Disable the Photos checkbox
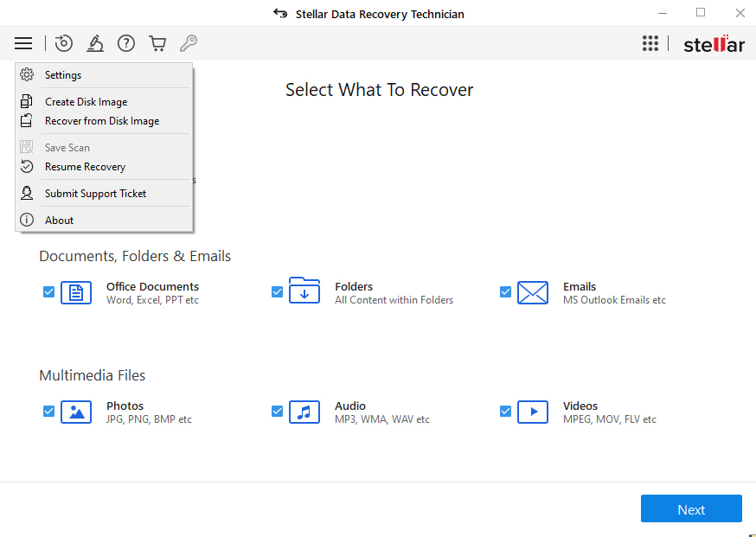Viewport: 756px width, 537px height. (49, 412)
